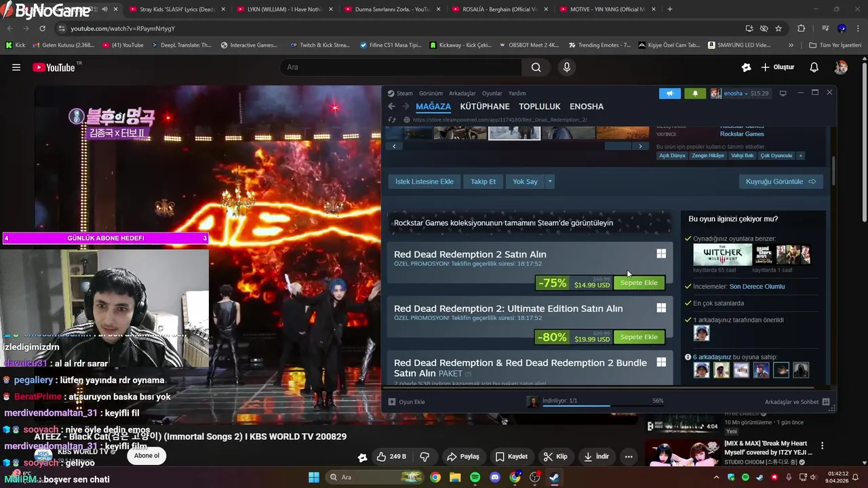Click the Abone ol subscribe button

pos(146,455)
